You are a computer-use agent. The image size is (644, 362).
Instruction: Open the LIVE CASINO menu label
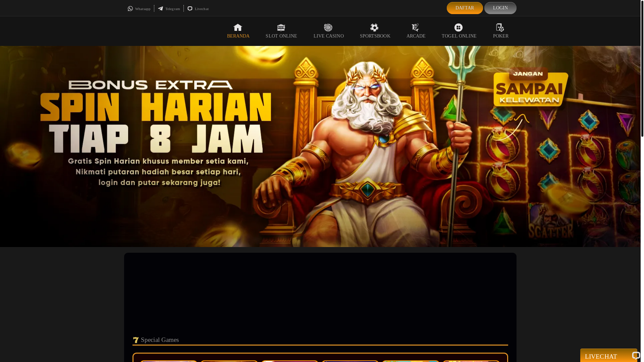click(x=329, y=36)
